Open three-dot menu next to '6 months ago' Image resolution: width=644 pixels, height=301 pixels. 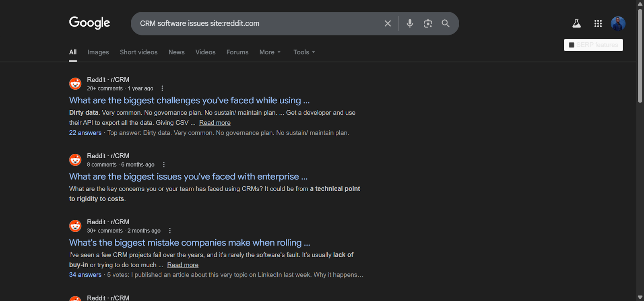pos(163,165)
